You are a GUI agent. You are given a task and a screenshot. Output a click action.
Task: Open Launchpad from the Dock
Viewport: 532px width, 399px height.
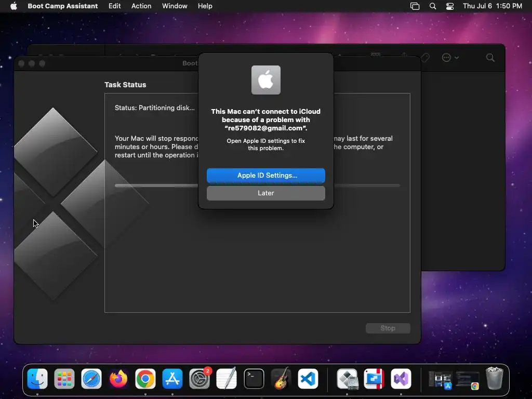64,379
